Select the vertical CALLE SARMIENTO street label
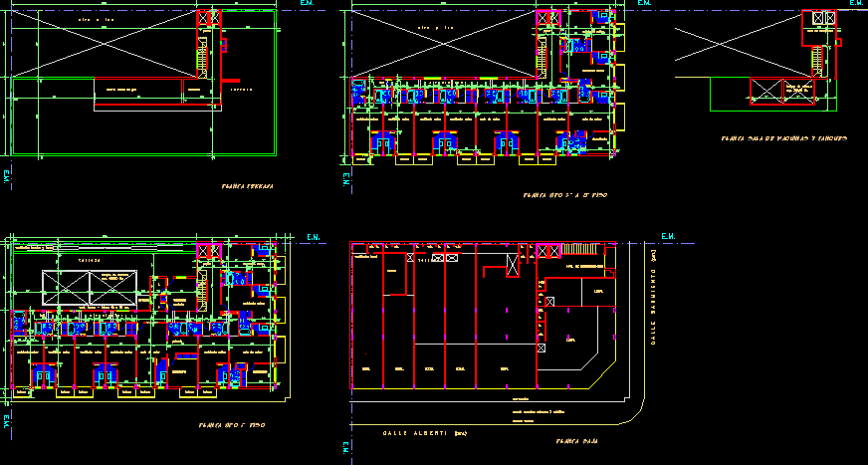The image size is (868, 465). point(654,298)
